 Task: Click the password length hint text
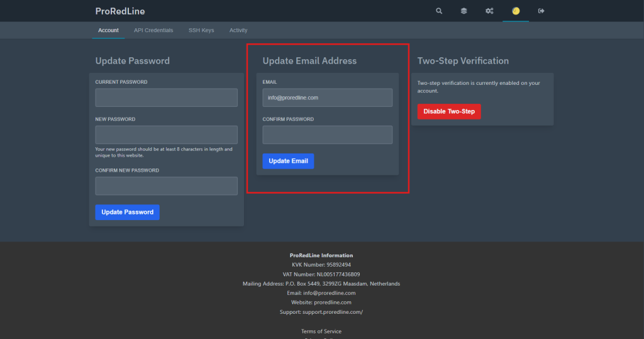point(164,152)
